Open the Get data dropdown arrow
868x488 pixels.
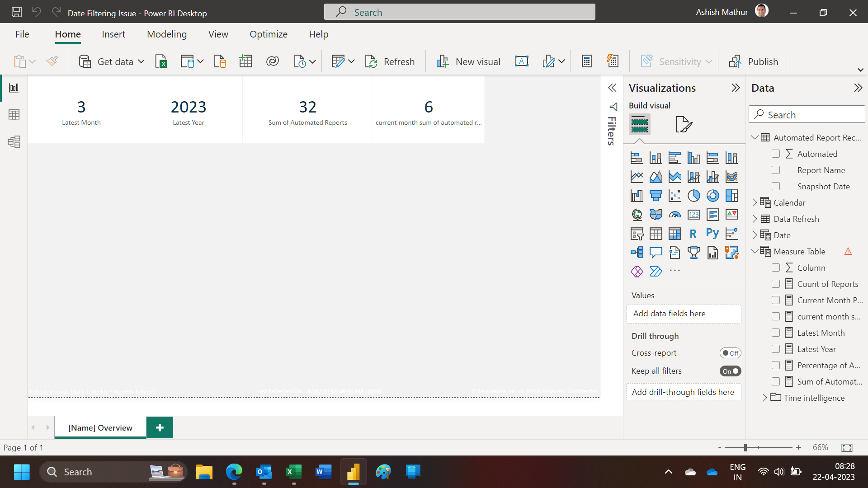141,61
